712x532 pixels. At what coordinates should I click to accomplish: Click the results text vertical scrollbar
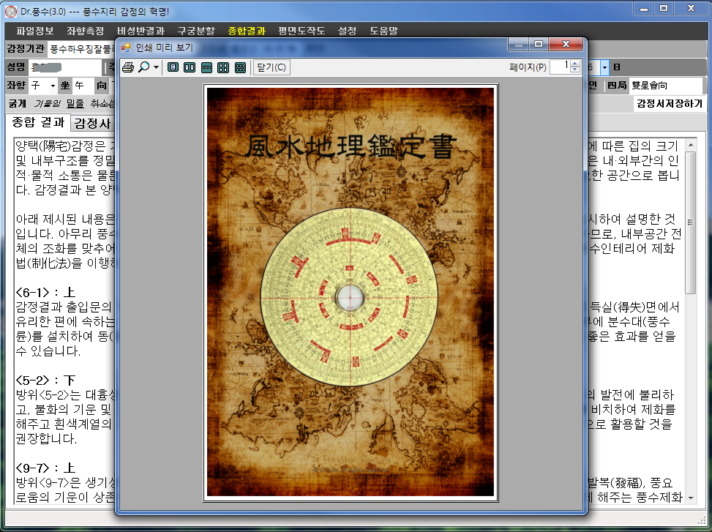click(691, 320)
